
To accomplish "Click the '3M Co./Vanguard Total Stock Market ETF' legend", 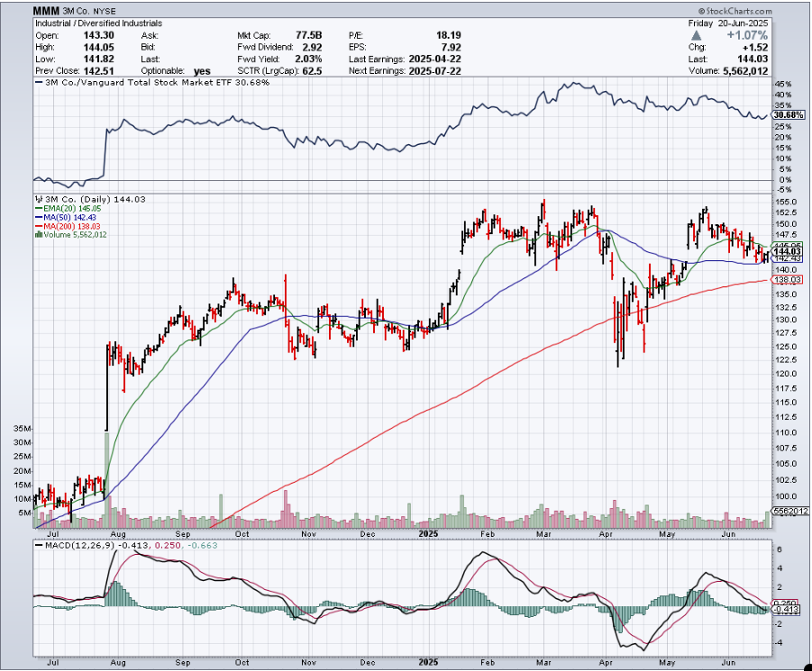I will [x=152, y=82].
